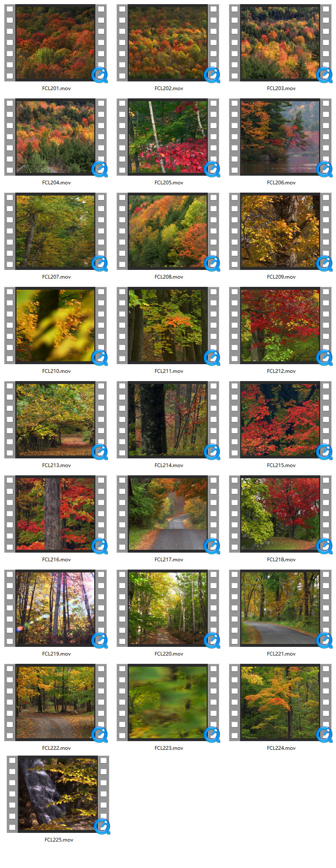Click the QuickTime badge on FCL222.mov
336x868 pixels.
pyautogui.click(x=100, y=734)
